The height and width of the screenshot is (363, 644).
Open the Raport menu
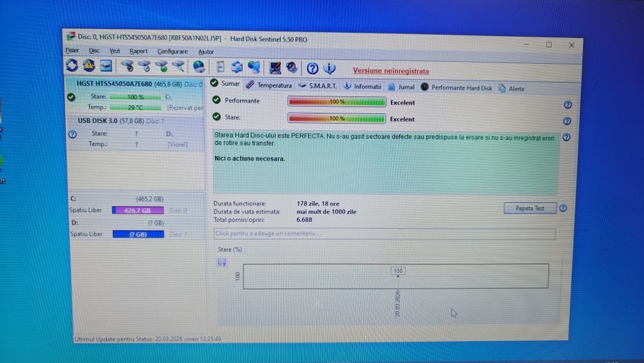tap(138, 52)
